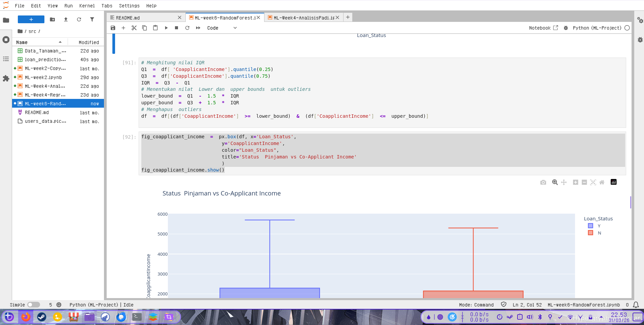Cut the selected cell with scissors icon
644x325 pixels.
(x=134, y=28)
